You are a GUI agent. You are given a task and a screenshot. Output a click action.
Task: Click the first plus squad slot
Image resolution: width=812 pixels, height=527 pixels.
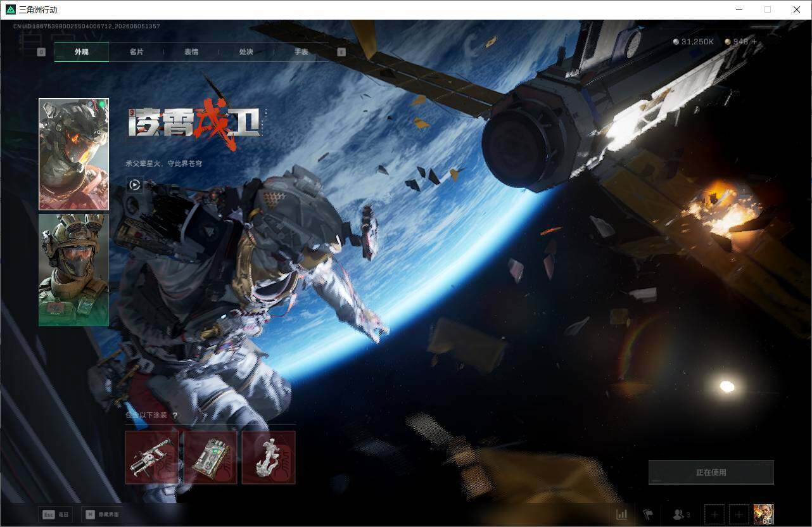[x=714, y=514]
